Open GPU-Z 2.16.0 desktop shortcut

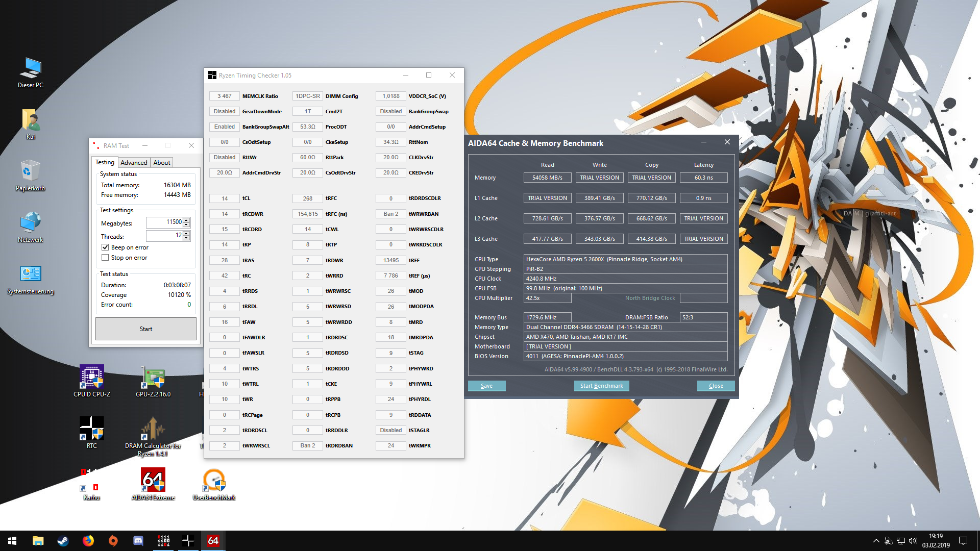point(153,378)
